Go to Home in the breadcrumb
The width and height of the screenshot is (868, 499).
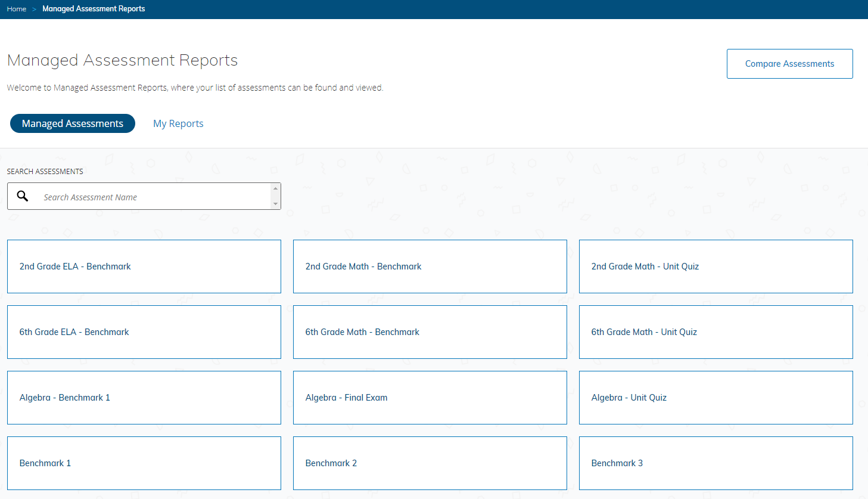coord(17,9)
